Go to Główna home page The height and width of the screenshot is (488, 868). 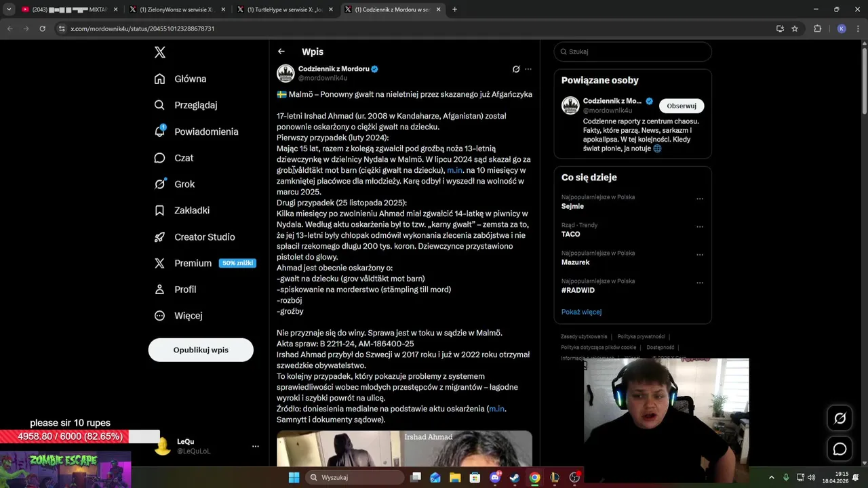[181, 79]
